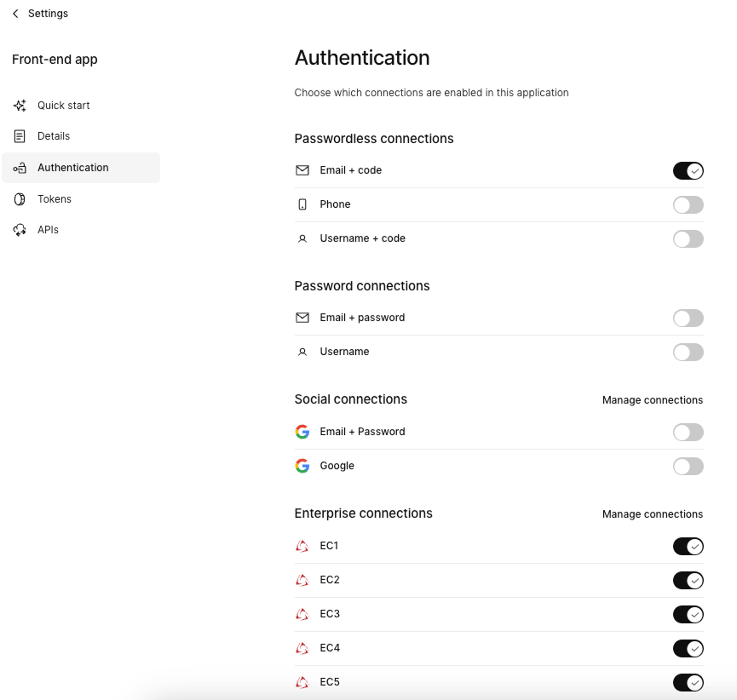Click the envelope icon beside Email + code

[x=302, y=170]
